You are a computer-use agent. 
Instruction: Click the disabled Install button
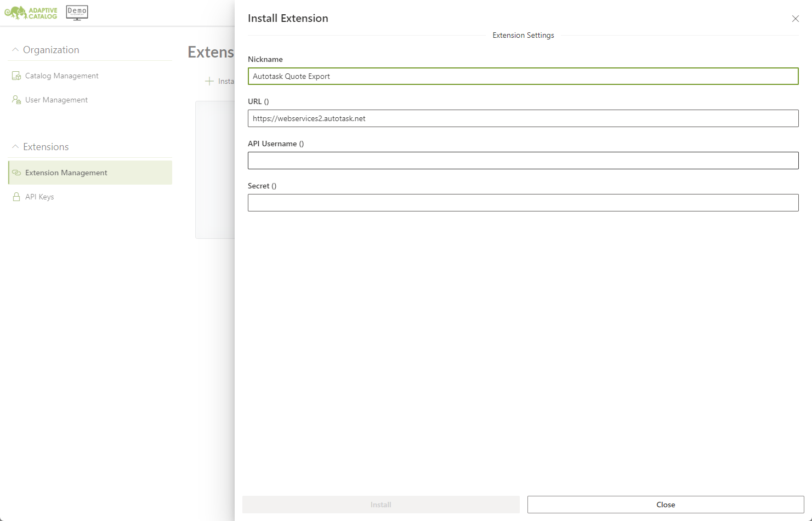[x=381, y=505]
